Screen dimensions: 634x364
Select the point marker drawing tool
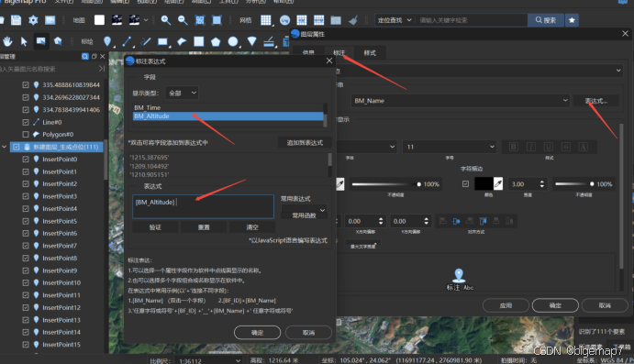coord(107,41)
